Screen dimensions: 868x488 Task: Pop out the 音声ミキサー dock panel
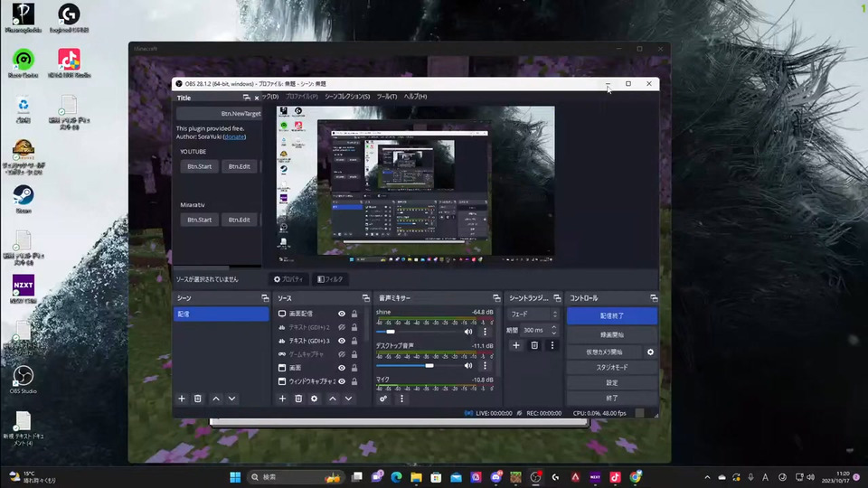496,298
